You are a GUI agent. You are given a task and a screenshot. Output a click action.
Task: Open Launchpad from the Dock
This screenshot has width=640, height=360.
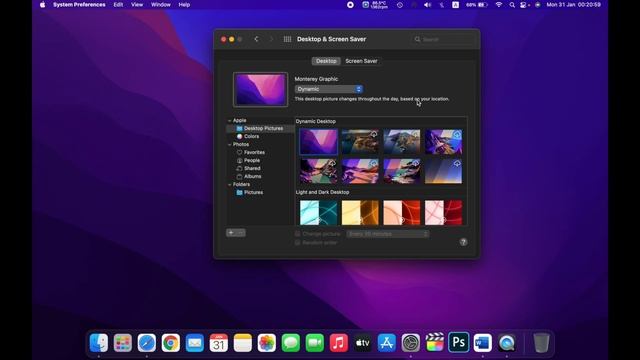point(123,342)
